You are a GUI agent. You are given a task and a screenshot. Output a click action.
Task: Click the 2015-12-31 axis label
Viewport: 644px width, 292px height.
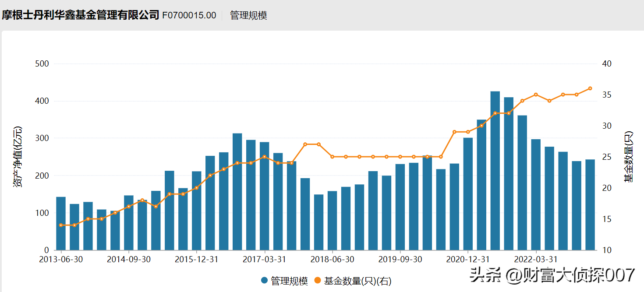coord(197,259)
